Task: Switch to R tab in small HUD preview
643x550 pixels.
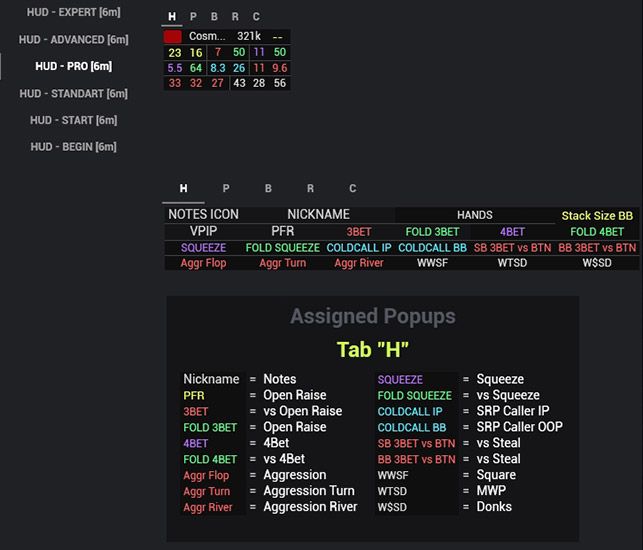Action: coord(235,16)
